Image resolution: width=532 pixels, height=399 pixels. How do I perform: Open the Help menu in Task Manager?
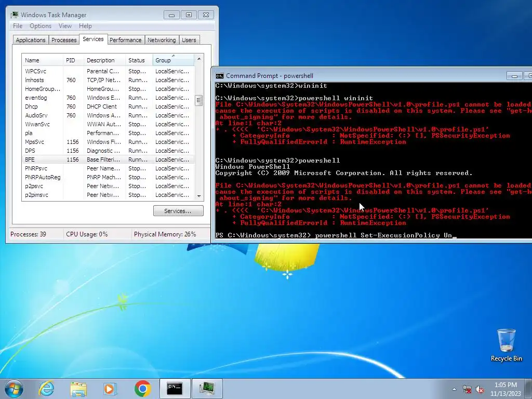pyautogui.click(x=85, y=26)
